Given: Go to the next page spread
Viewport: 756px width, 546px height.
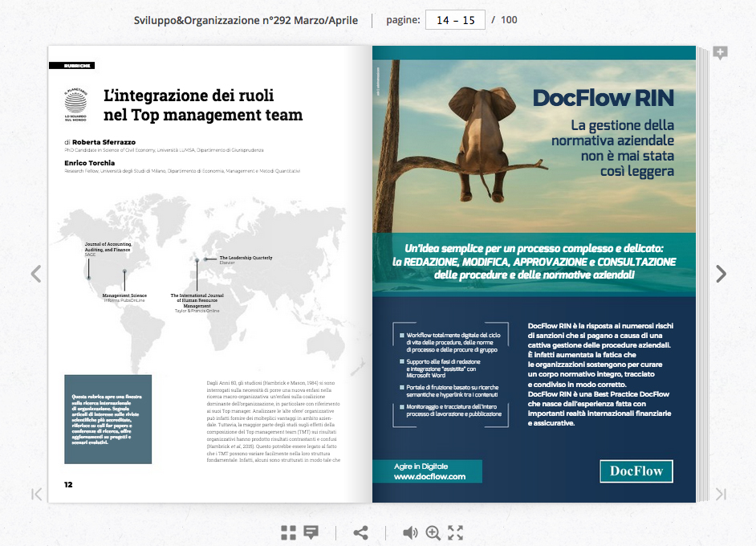Looking at the screenshot, I should click(x=721, y=274).
